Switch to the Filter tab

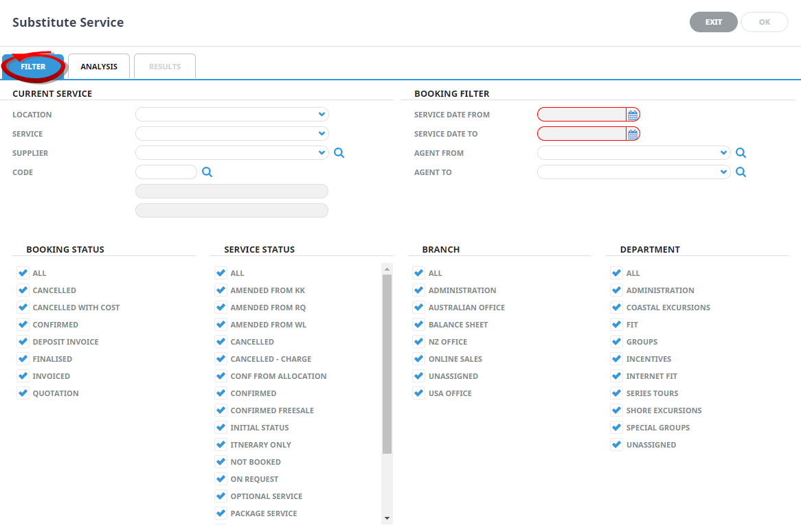point(33,67)
